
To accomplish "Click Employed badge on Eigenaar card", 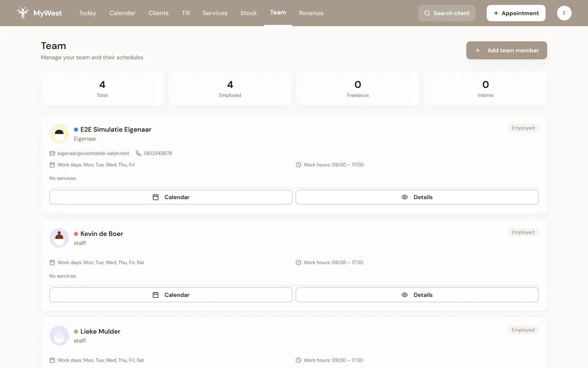I will click(x=523, y=128).
